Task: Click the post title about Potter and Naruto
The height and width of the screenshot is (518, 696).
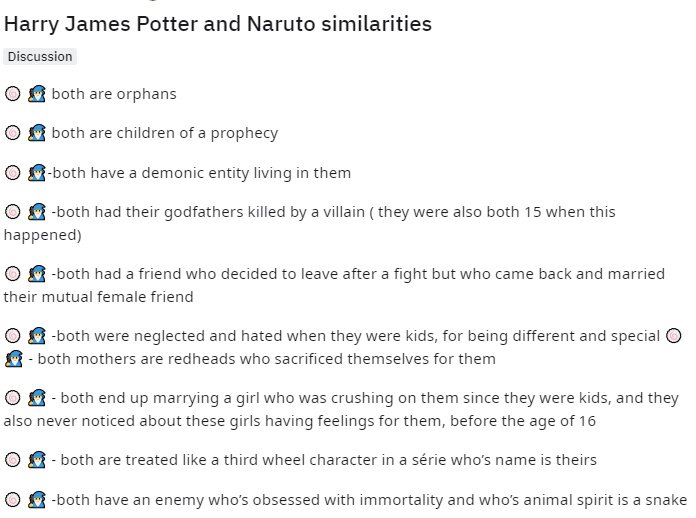Action: point(218,23)
